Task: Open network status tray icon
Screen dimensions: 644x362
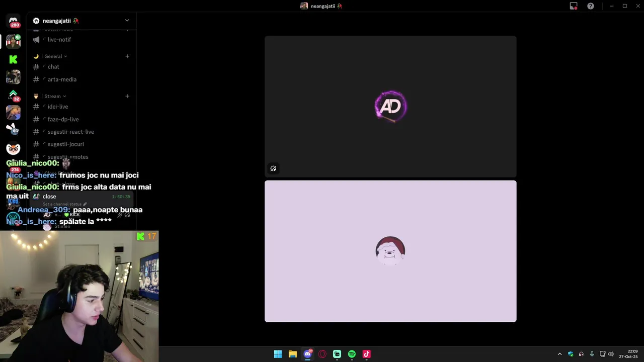Action: (x=602, y=354)
